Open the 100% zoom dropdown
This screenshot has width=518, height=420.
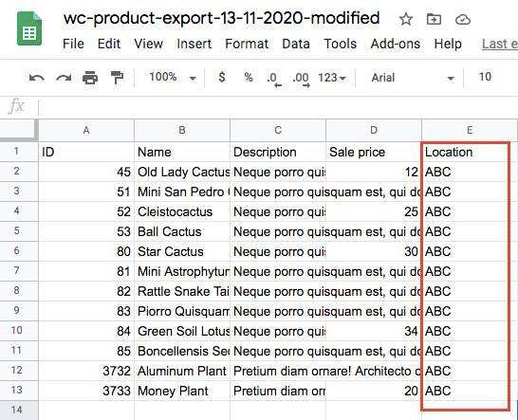click(x=173, y=77)
